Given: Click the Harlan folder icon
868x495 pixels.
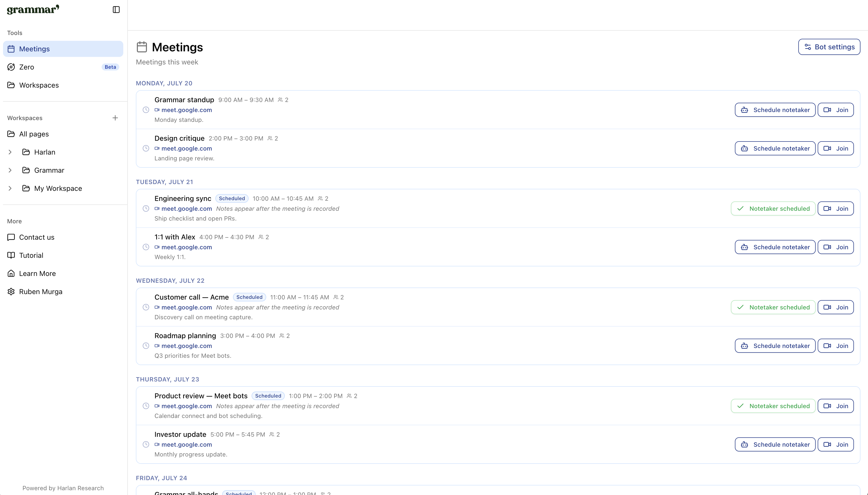Looking at the screenshot, I should pos(26,152).
